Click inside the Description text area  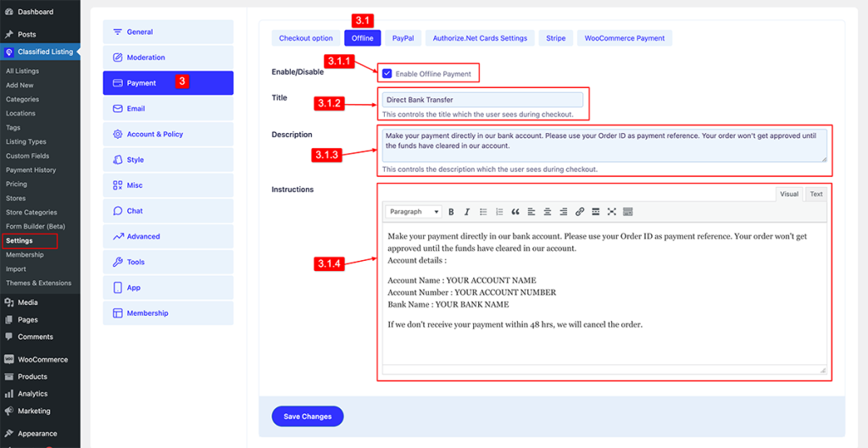click(x=604, y=146)
